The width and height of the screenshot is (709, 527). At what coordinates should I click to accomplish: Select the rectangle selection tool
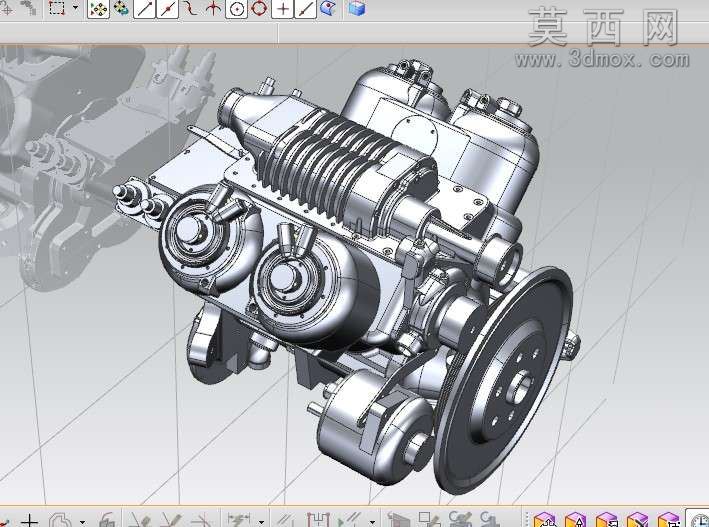[x=57, y=8]
